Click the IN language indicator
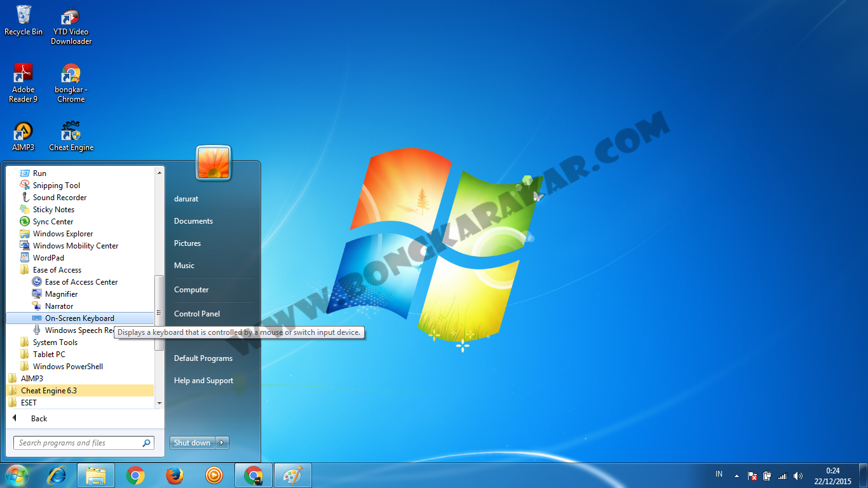Viewport: 868px width, 488px height. point(719,474)
